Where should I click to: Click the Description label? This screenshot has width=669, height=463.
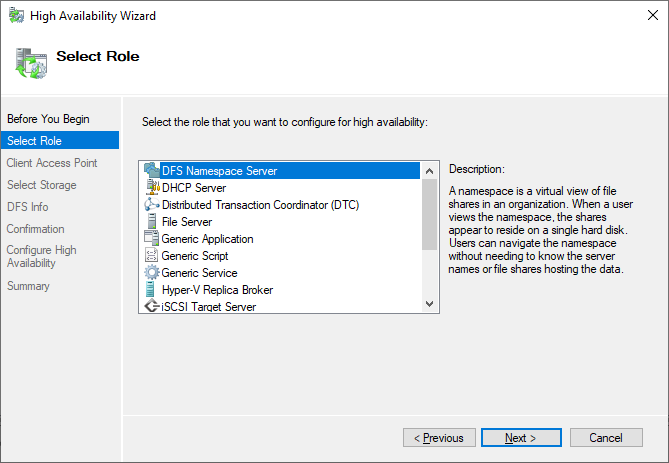[477, 169]
